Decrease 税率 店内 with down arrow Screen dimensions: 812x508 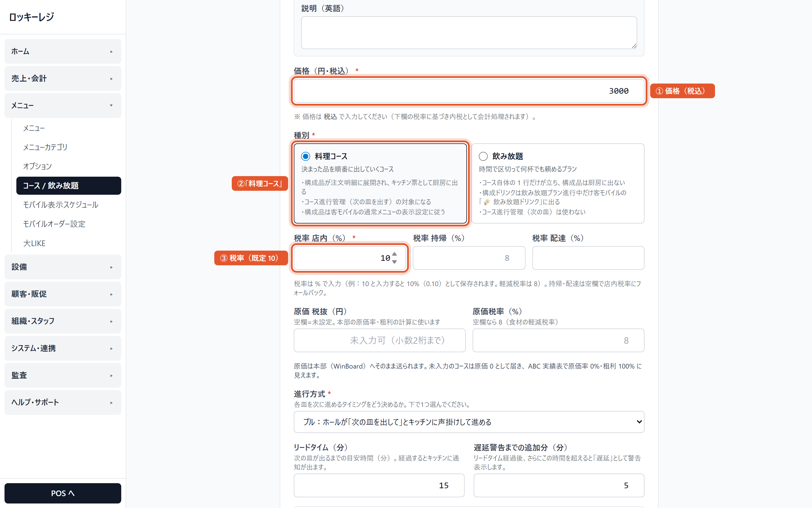click(395, 262)
